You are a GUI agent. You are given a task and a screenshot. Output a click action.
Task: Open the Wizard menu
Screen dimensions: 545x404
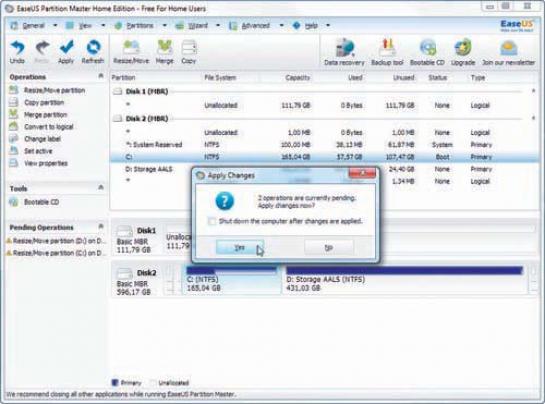pos(198,26)
